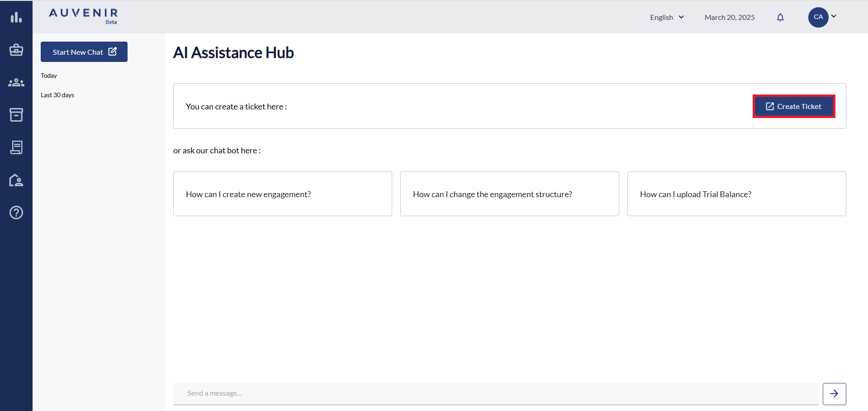868x411 pixels.
Task: Pick 'How can I upload Trial Balance?' suggestion
Action: [x=736, y=194]
